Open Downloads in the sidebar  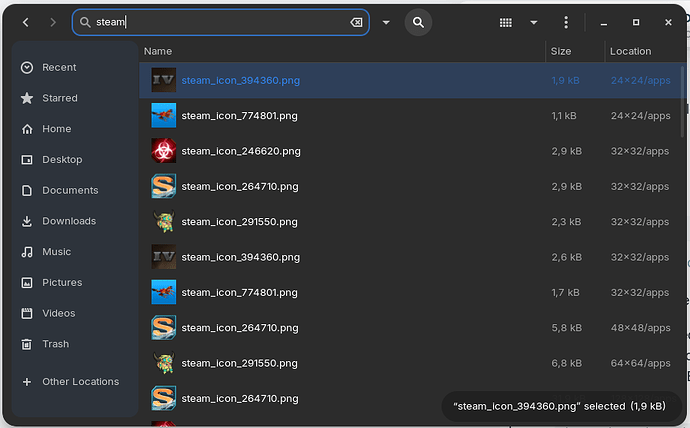[x=68, y=221]
